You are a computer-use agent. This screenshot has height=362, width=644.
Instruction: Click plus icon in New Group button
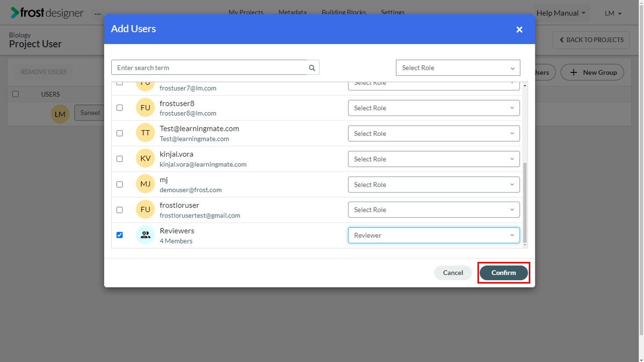tap(574, 72)
